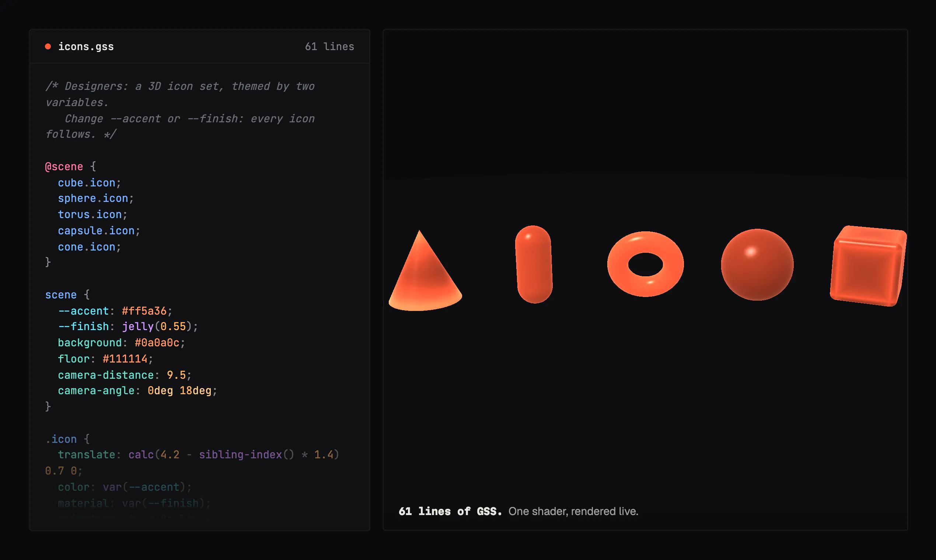The width and height of the screenshot is (936, 560).
Task: Click the cube.icon line in code
Action: (x=89, y=183)
